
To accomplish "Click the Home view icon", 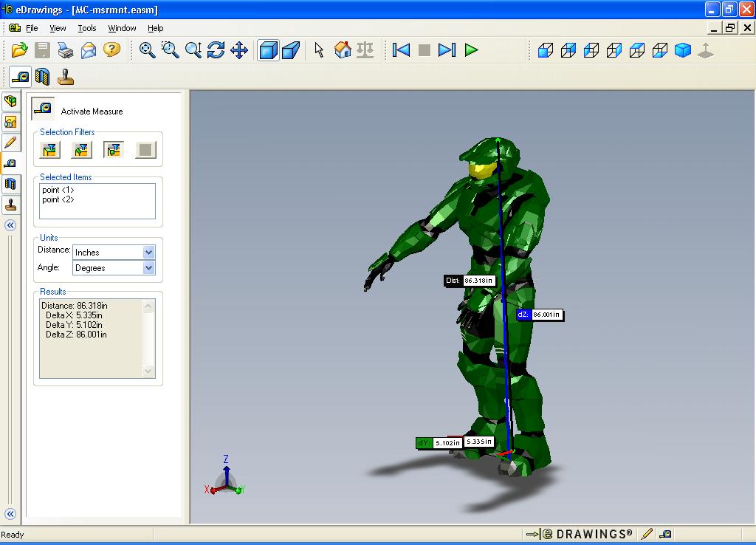I will [342, 50].
